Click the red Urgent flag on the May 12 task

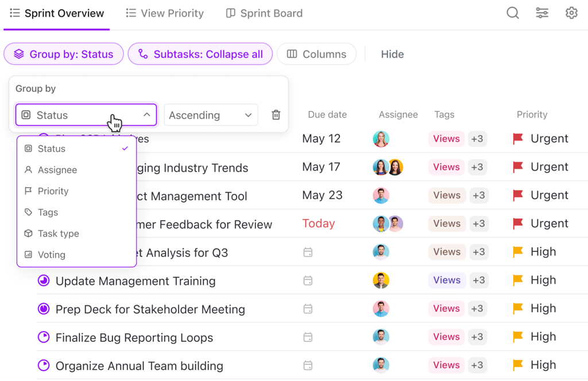(516, 138)
